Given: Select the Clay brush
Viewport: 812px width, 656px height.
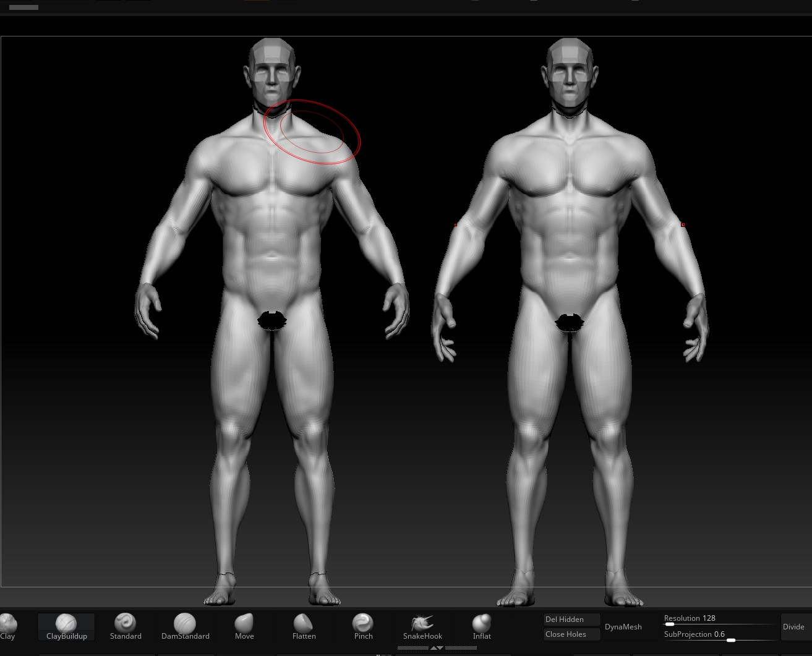Looking at the screenshot, I should point(7,626).
